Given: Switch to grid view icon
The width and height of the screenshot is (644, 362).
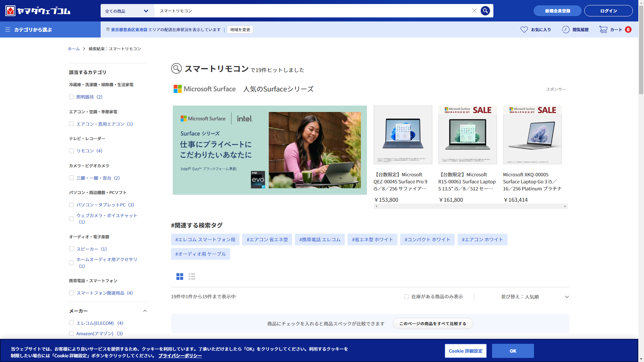Looking at the screenshot, I should (180, 277).
